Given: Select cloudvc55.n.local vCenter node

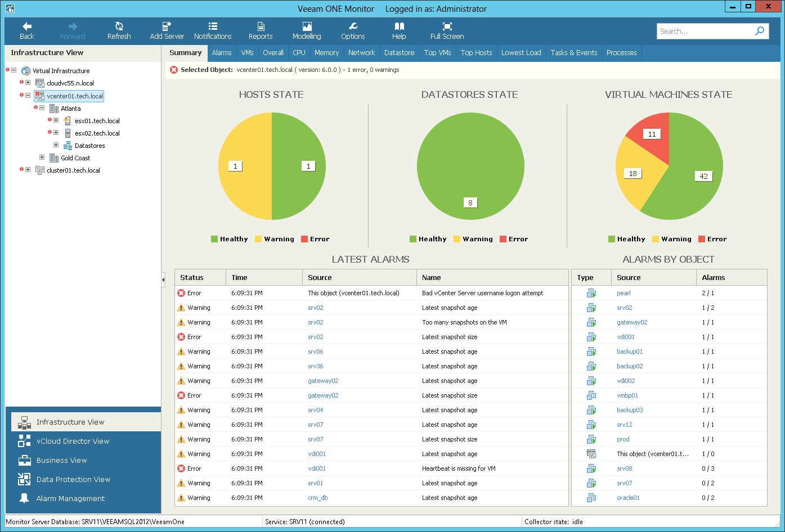Looking at the screenshot, I should click(x=70, y=83).
